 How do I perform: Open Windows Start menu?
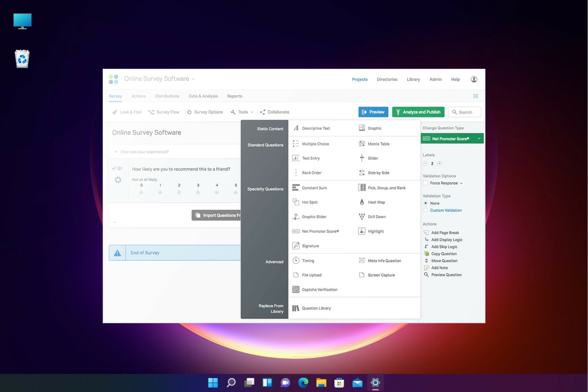click(213, 383)
